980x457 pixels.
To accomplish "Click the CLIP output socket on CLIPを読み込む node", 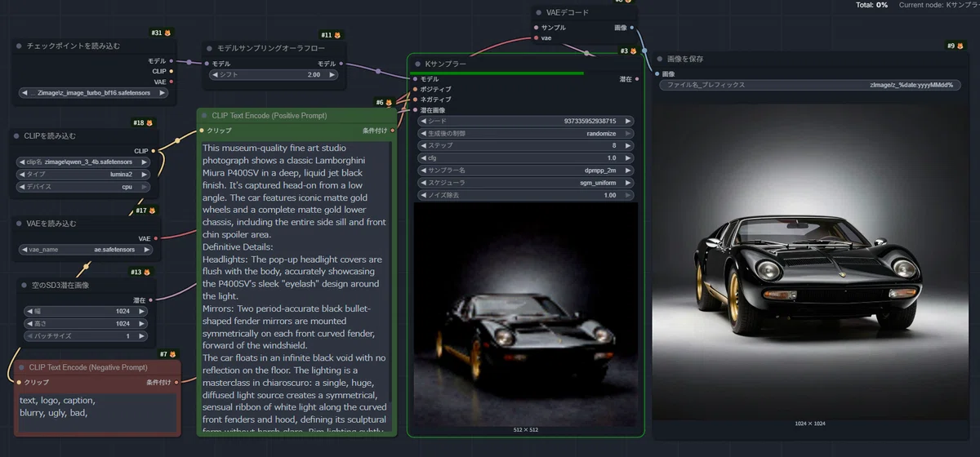I will (x=155, y=151).
